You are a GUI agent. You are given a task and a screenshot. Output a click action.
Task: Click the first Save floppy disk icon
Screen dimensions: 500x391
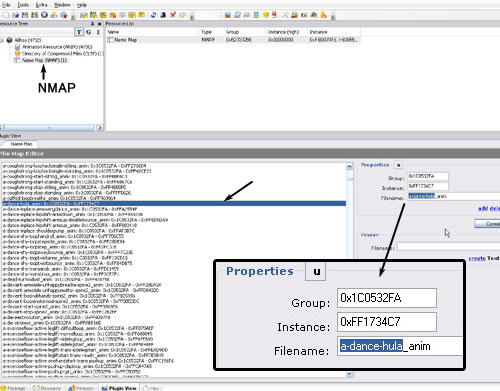click(x=25, y=15)
